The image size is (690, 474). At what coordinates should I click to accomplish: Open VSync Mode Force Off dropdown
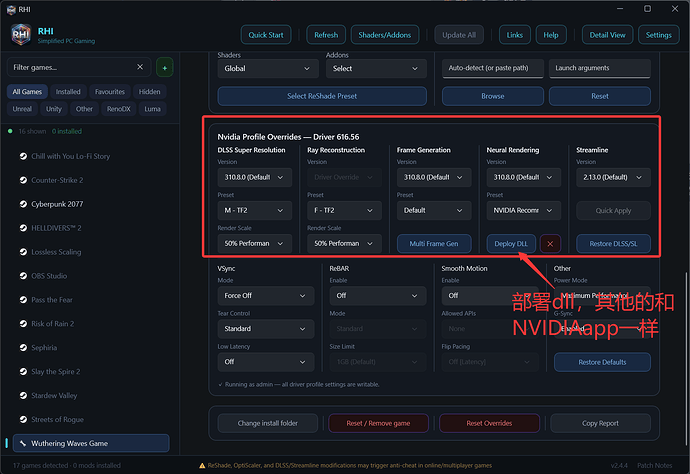[266, 296]
